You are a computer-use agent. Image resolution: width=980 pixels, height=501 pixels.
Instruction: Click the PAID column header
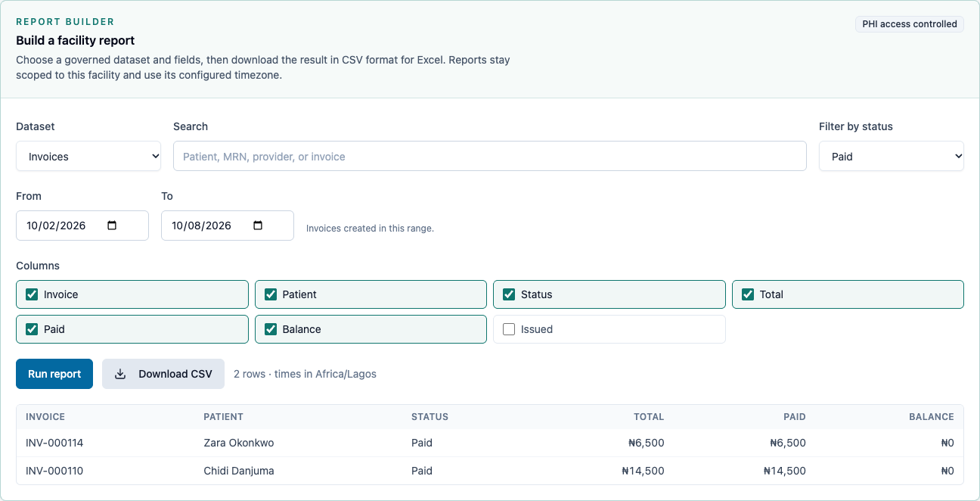click(795, 417)
